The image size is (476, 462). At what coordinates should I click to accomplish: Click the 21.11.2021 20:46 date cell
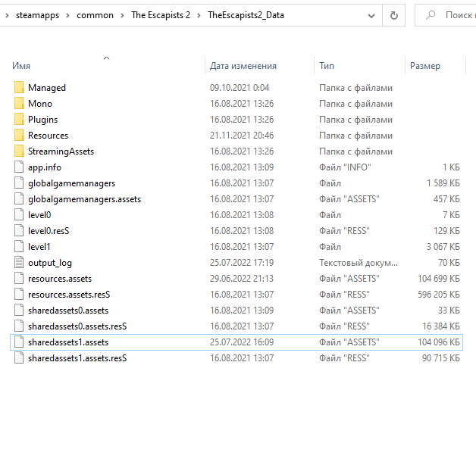click(242, 136)
